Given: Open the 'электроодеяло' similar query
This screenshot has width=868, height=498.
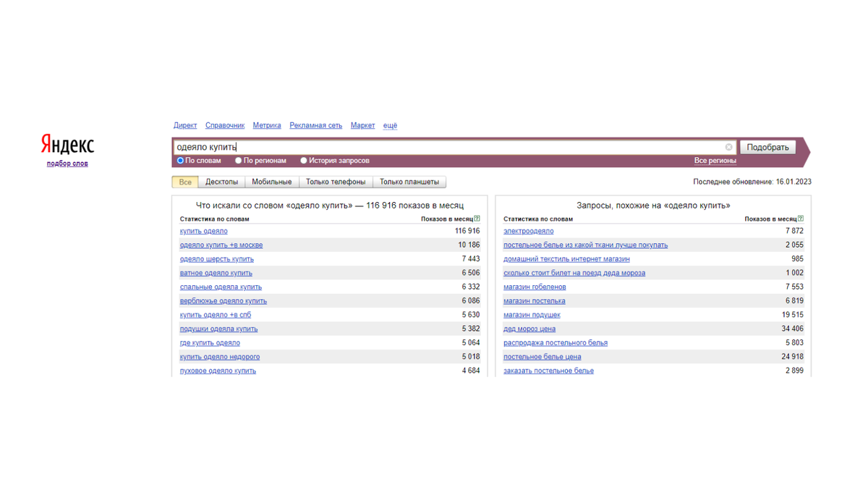Looking at the screenshot, I should 529,231.
